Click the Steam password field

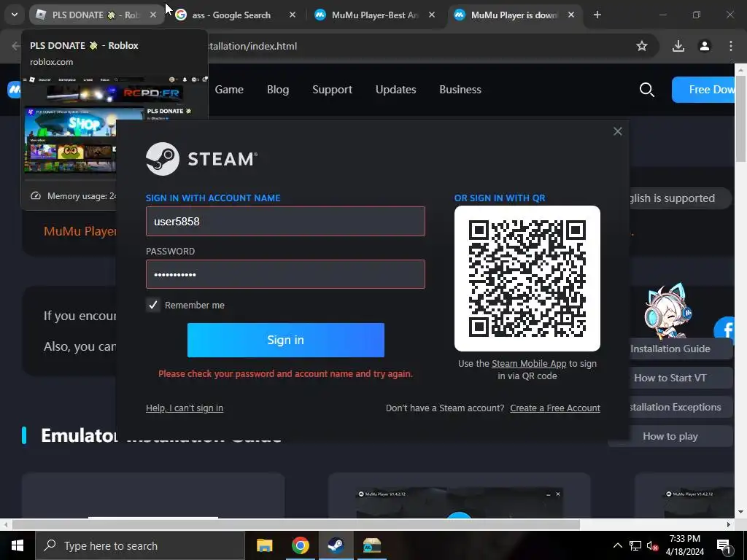click(285, 274)
